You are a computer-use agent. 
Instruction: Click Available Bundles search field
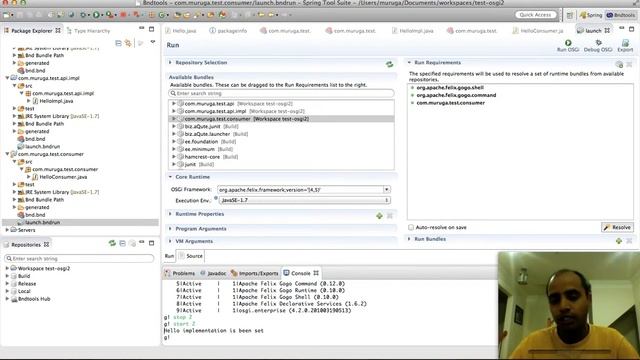pyautogui.click(x=281, y=93)
